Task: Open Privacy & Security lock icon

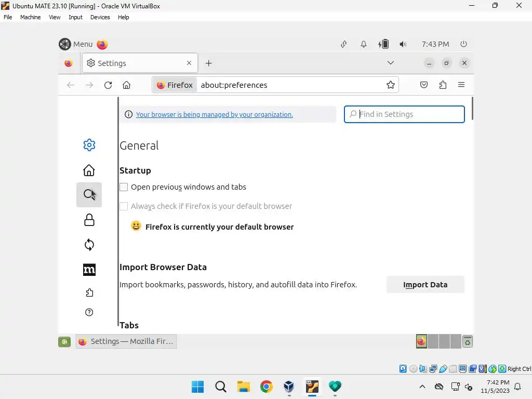Action: pyautogui.click(x=89, y=220)
